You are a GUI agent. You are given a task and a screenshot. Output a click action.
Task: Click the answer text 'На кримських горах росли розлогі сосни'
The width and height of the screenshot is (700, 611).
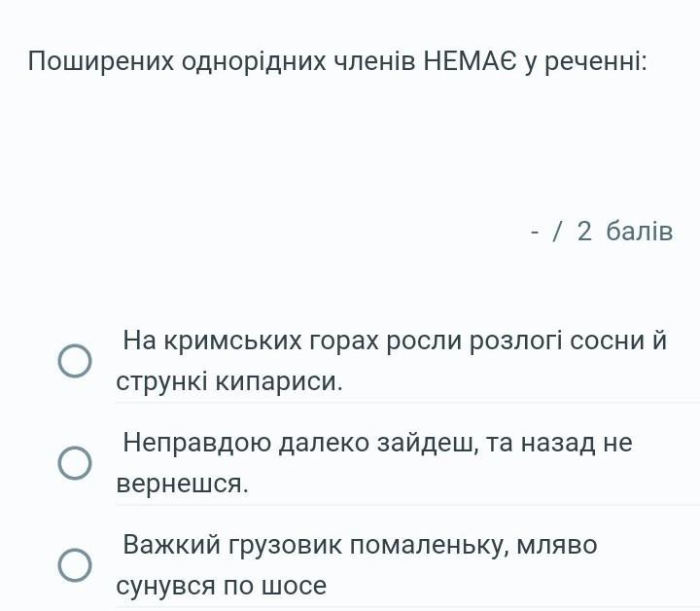tap(394, 341)
